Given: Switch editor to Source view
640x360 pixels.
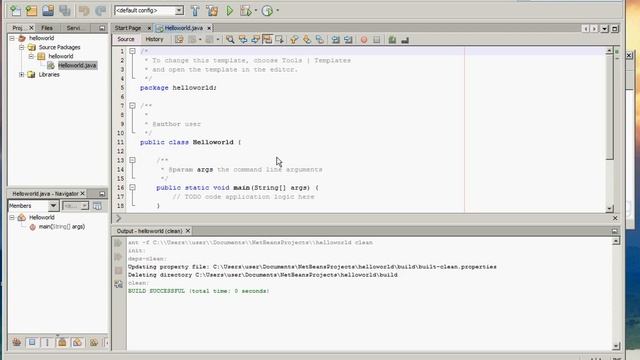Looking at the screenshot, I should [126, 39].
